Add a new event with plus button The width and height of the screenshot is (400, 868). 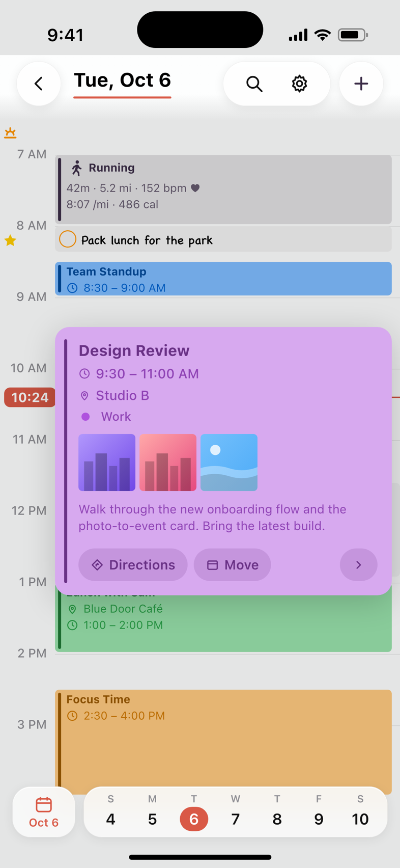click(361, 84)
